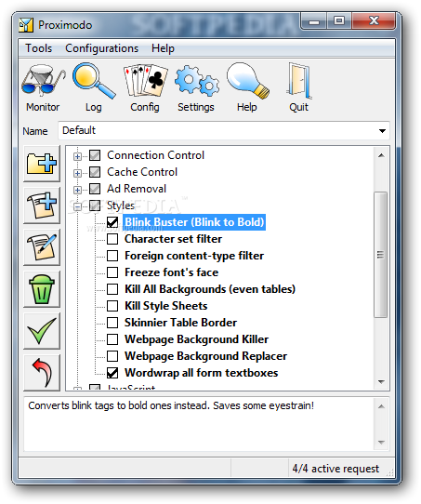Select the Cache Control label

(142, 172)
